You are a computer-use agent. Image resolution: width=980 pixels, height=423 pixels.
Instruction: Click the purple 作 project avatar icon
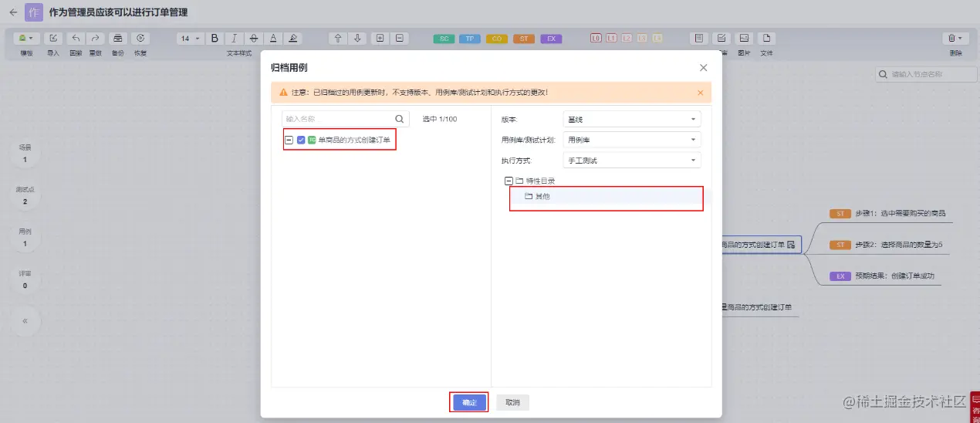(x=34, y=12)
